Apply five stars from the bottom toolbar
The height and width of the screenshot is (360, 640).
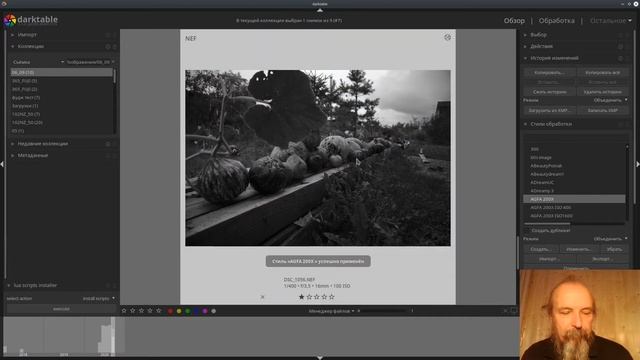(158, 311)
